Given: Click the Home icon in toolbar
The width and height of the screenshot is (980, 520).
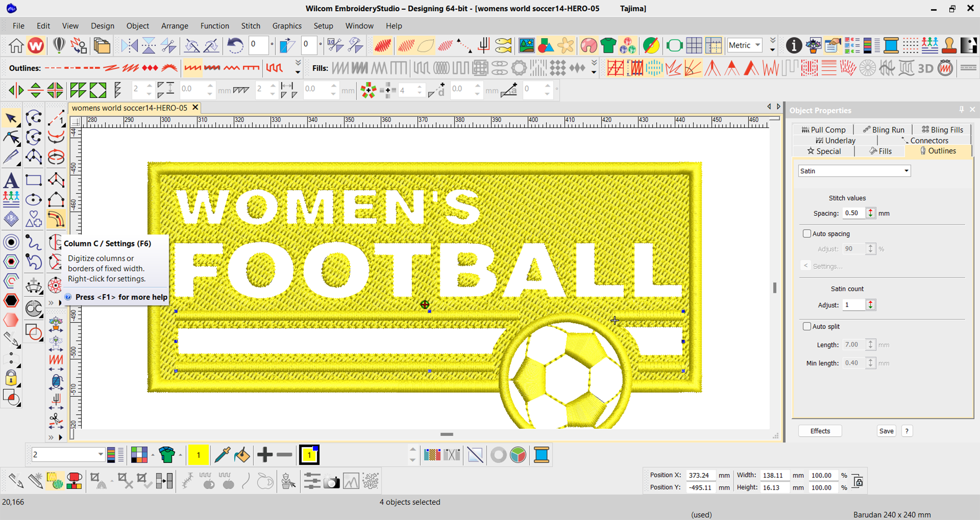Looking at the screenshot, I should pos(16,45).
